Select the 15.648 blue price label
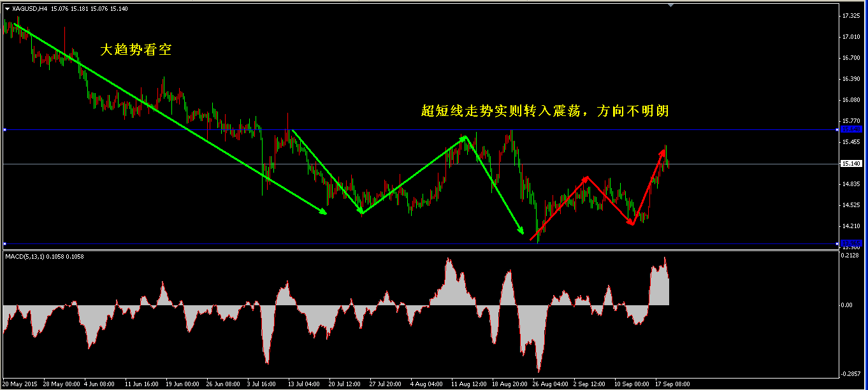Viewport: 868px width, 390px height. [x=851, y=129]
